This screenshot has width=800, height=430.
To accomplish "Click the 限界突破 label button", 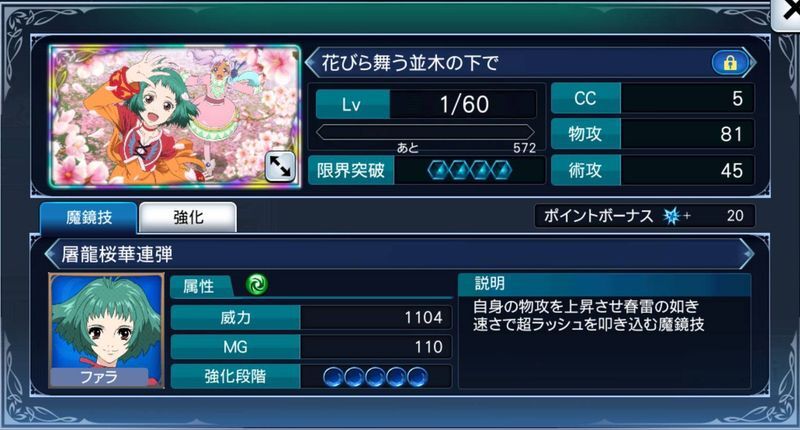I will coord(351,170).
